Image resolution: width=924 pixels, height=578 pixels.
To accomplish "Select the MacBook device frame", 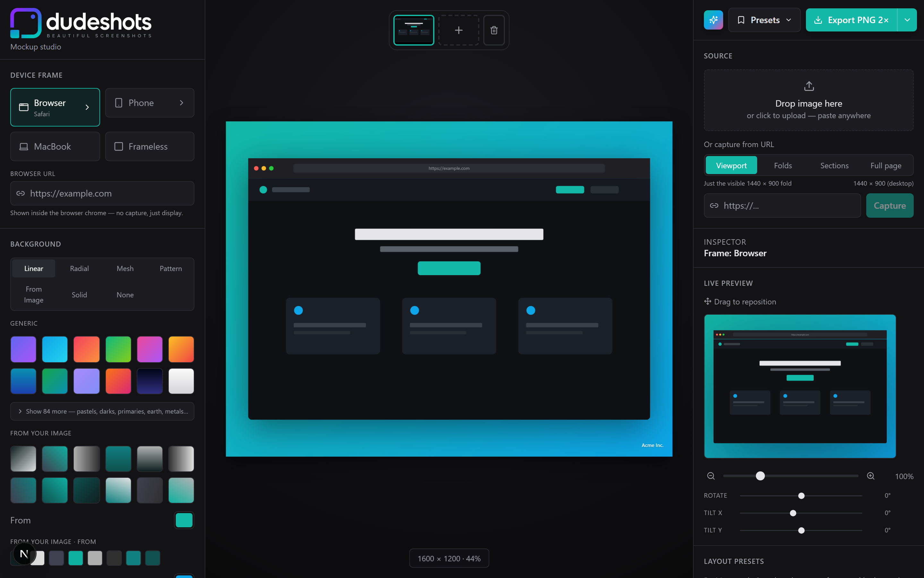I will point(55,146).
